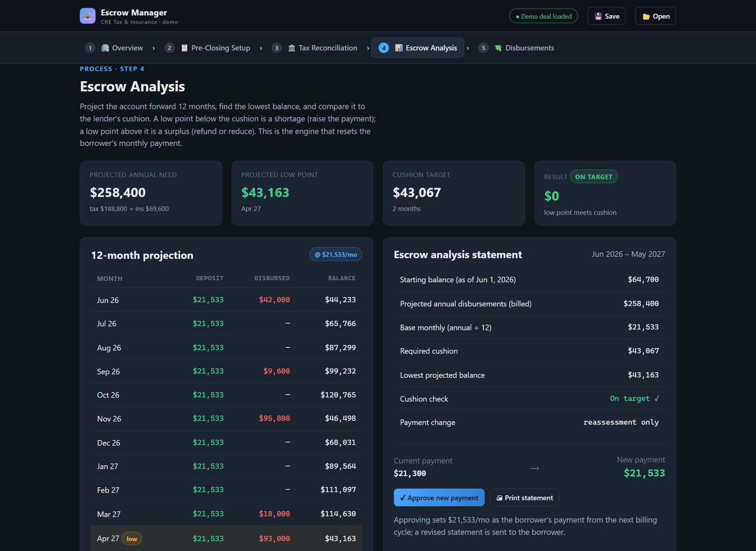Click the $21,533/mo rate badge
Screen dimensions: 756x551
click(x=335, y=254)
